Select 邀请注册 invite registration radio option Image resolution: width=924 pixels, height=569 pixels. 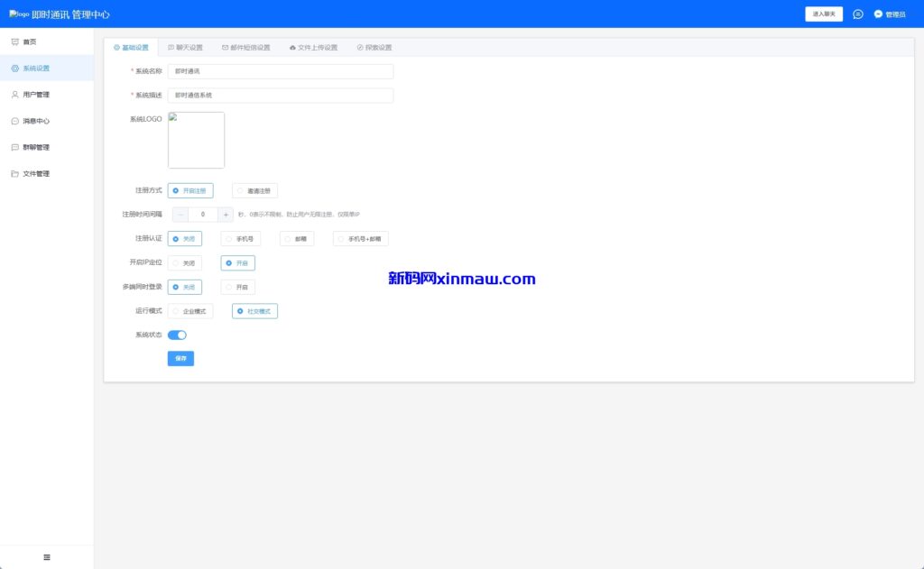tap(255, 191)
